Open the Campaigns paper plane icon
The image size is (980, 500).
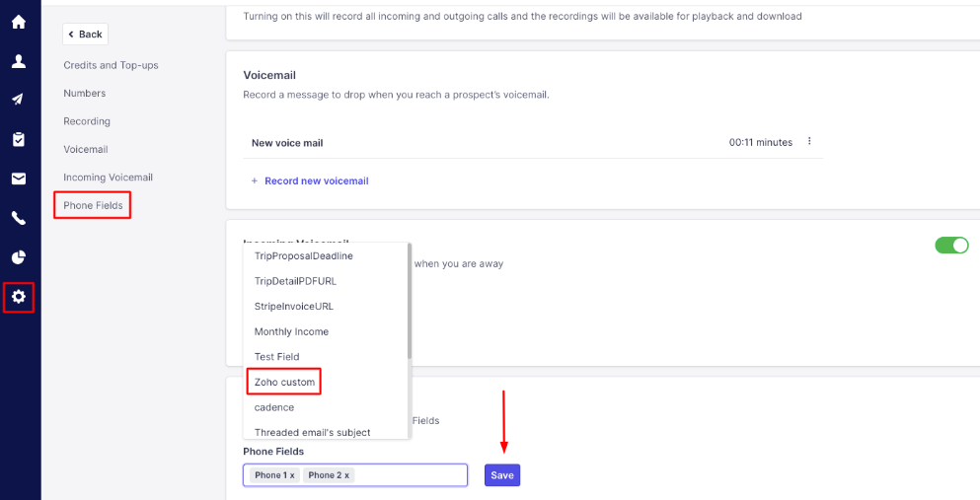18,100
